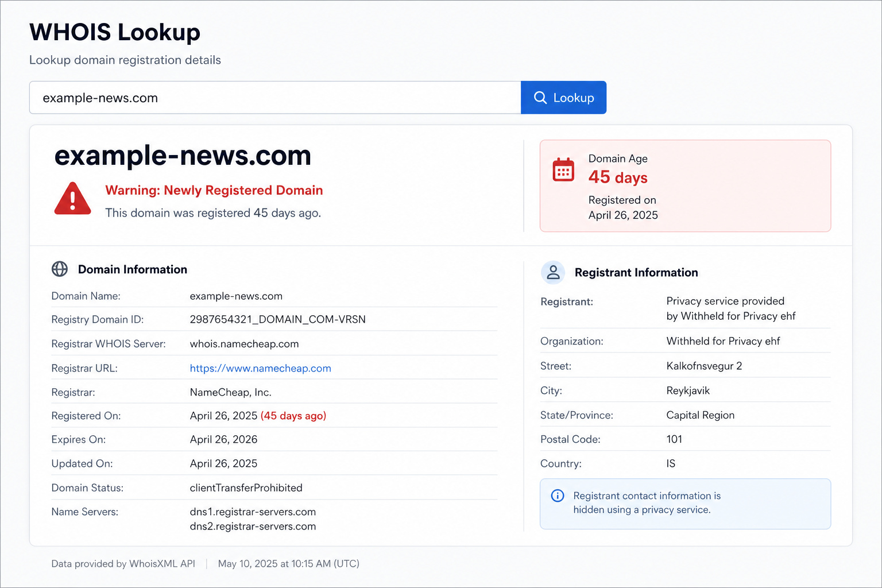
Task: Click the 'Name Servers:' label
Action: pyautogui.click(x=85, y=512)
